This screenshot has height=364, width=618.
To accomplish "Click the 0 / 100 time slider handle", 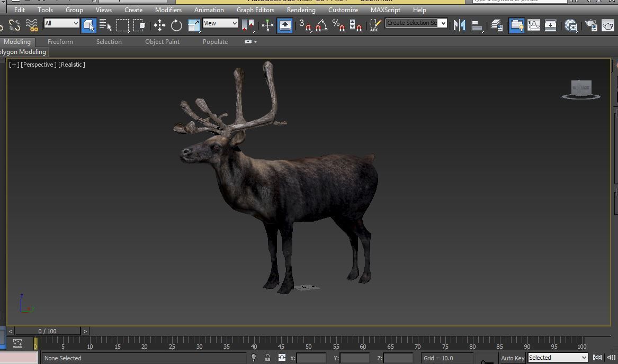I will (x=48, y=331).
